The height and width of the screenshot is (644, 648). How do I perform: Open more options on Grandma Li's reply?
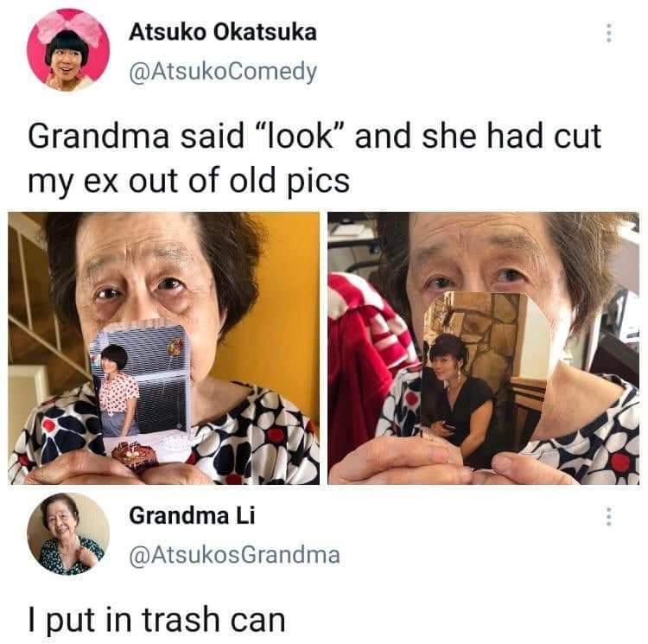pos(608,516)
